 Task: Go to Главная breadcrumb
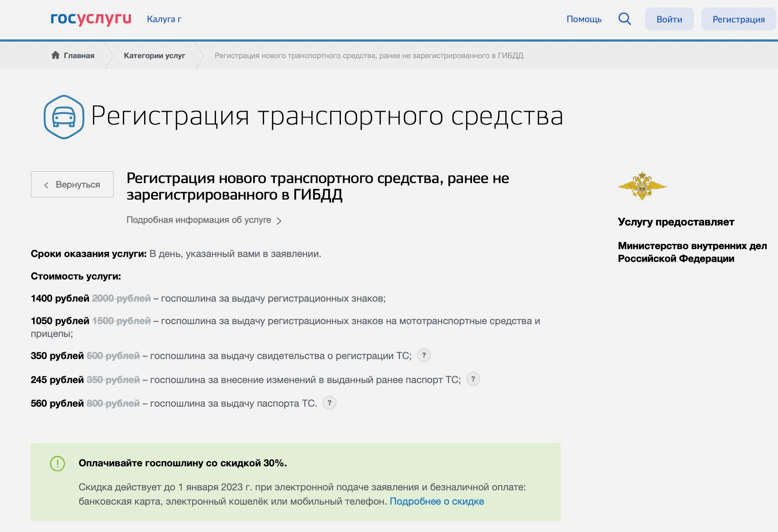point(79,56)
